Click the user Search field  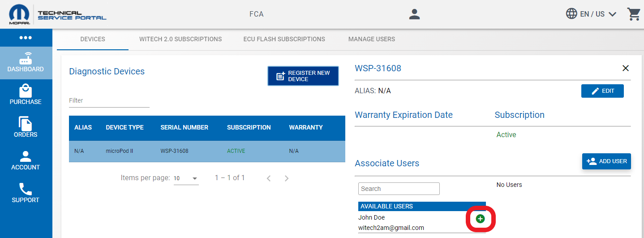[399, 189]
